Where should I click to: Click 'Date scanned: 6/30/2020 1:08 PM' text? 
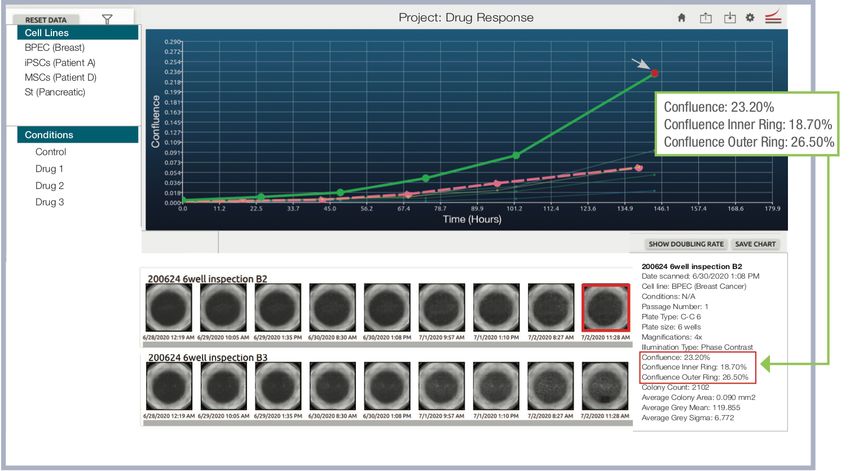point(700,276)
